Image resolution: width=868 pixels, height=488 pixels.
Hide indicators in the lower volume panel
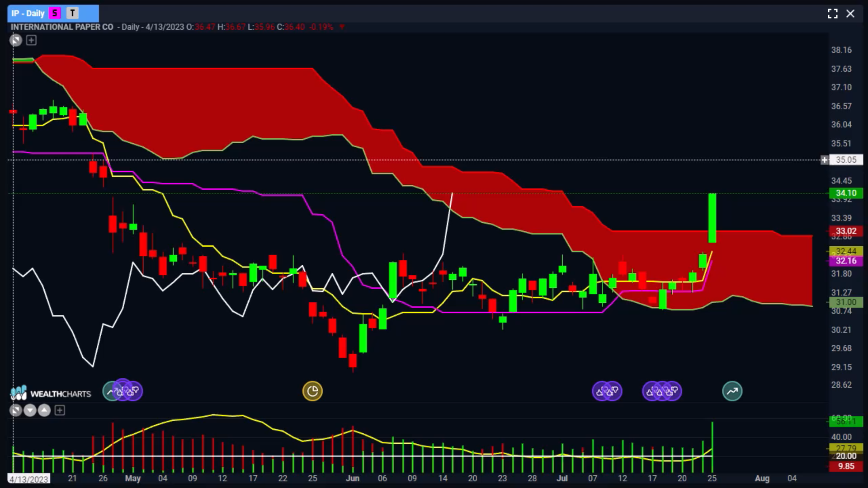[x=15, y=410]
